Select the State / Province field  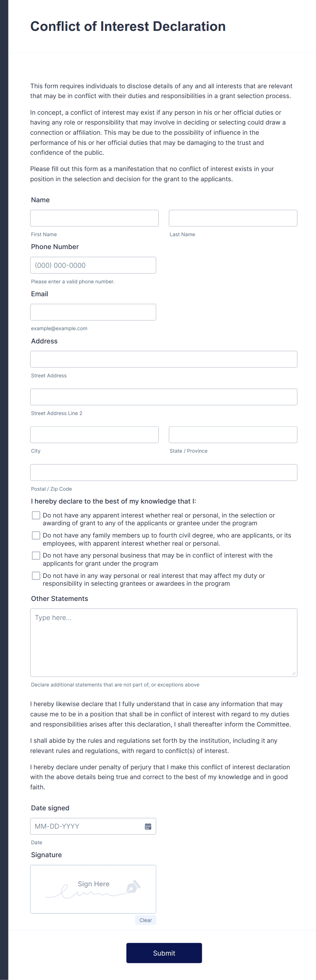click(233, 434)
